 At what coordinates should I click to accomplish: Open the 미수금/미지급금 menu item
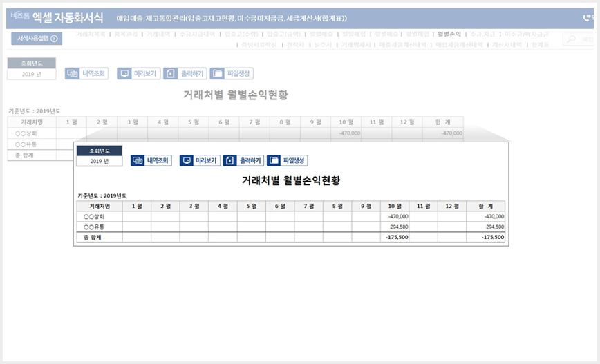527,34
